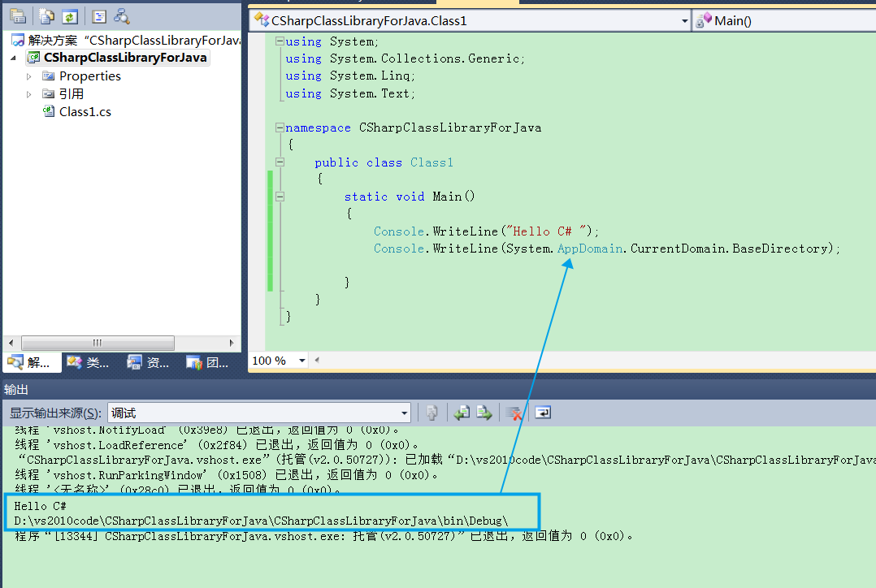Click the Clear All Output icon with red X

[x=513, y=413]
